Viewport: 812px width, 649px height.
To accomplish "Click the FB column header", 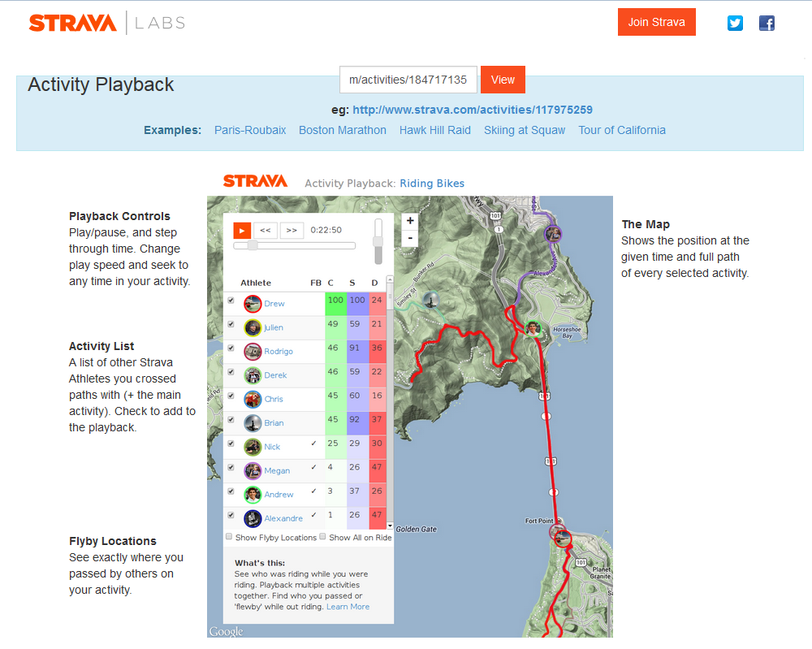I will 316,283.
